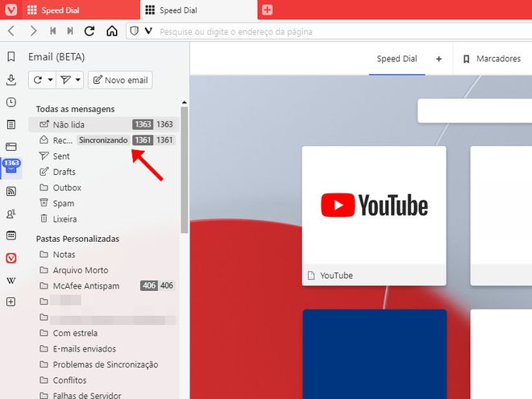Open the YouTube speed dial thumbnail
This screenshot has width=532, height=399.
coord(374,216)
